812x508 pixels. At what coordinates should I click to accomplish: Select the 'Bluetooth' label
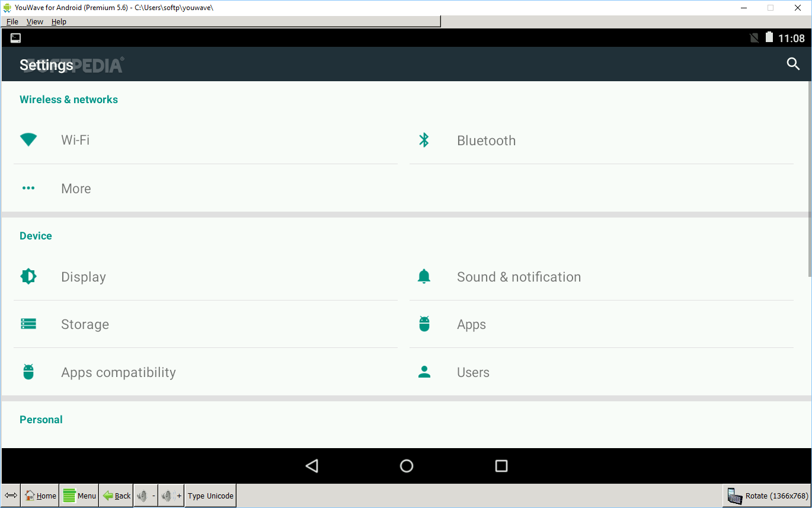tap(486, 140)
